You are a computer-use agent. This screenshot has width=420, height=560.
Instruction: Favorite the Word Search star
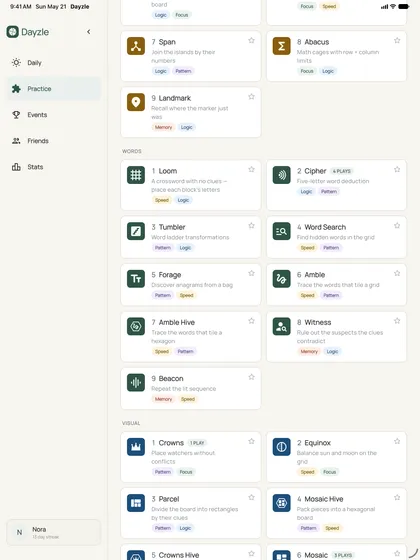coord(397,225)
